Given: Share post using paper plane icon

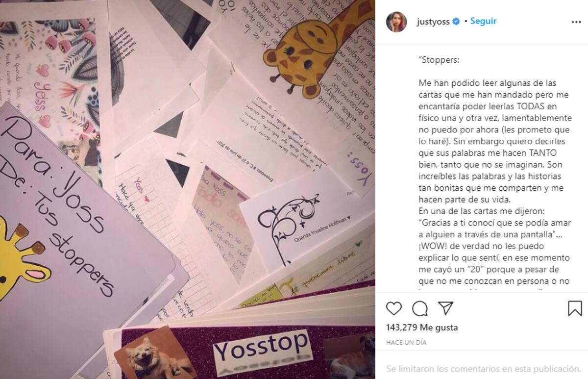Looking at the screenshot, I should (x=445, y=308).
